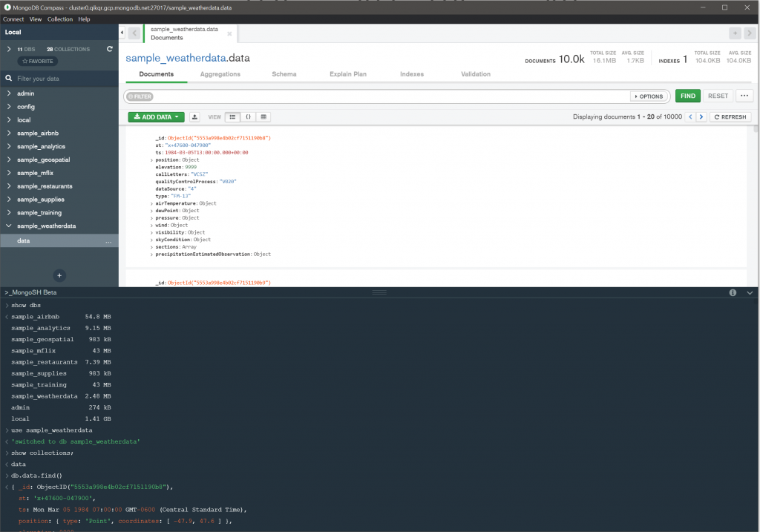
Task: Expand the dewPoint field object
Action: coord(151,211)
